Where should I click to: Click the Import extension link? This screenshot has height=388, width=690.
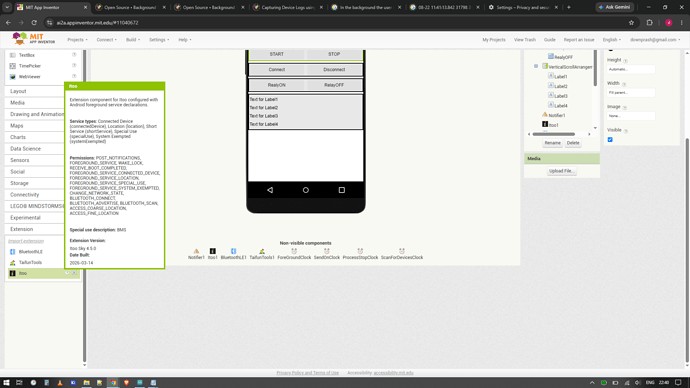tap(26, 241)
